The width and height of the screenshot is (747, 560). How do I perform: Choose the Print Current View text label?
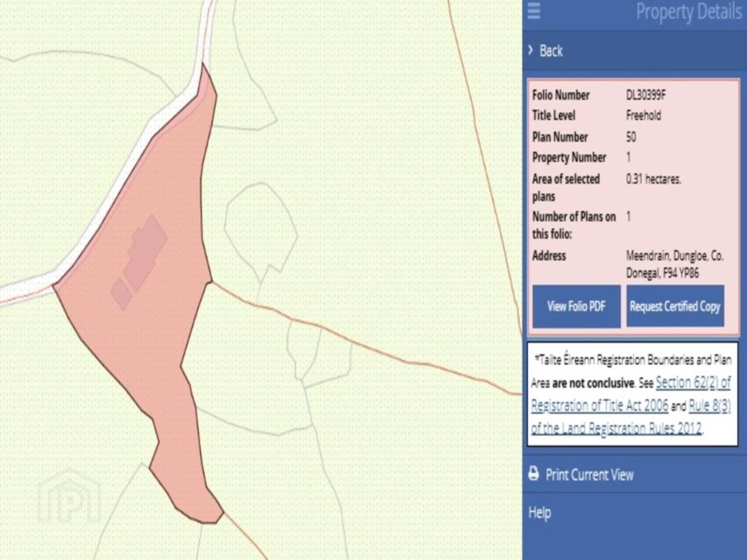coord(589,475)
